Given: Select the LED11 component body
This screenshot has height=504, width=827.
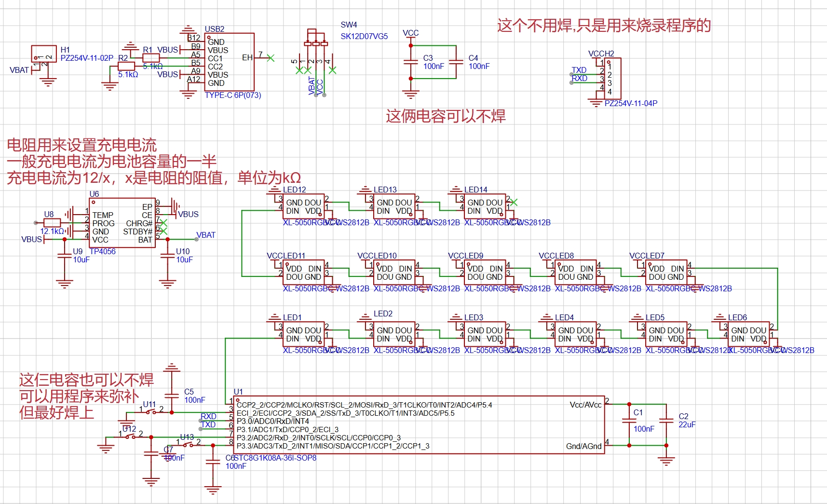Looking at the screenshot, I should [x=303, y=272].
